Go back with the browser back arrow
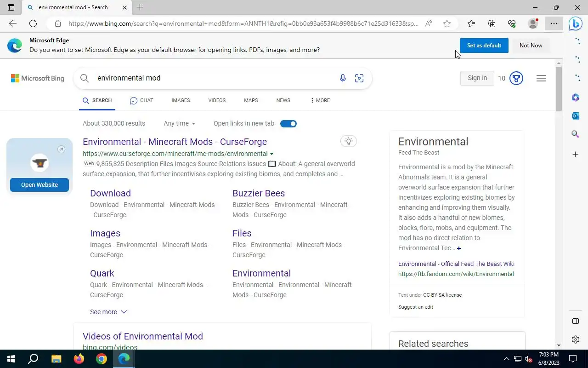The image size is (588, 368). pyautogui.click(x=13, y=23)
